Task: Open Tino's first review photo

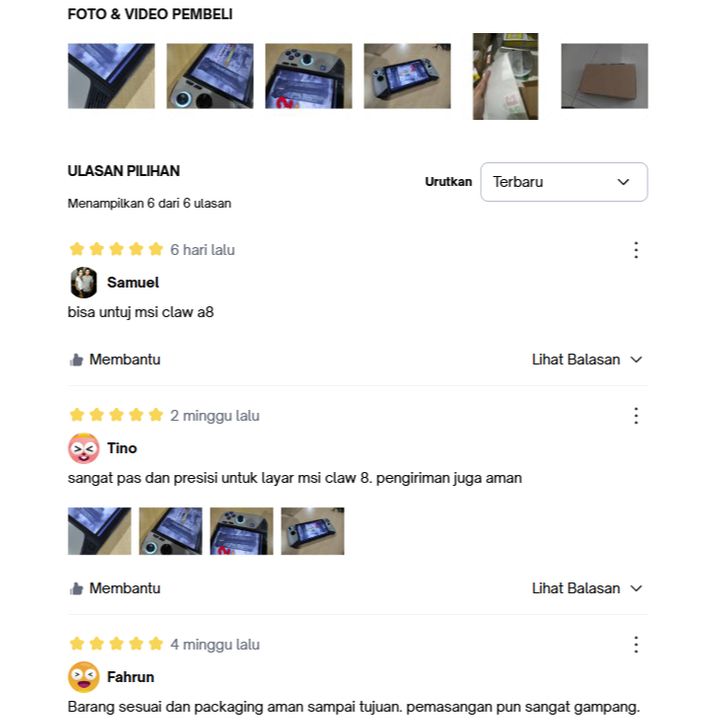Action: 100,531
